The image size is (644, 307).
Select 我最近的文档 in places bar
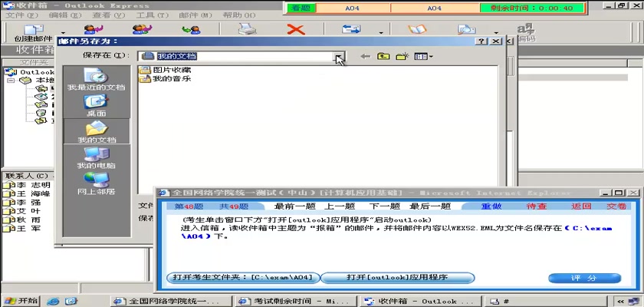97,80
